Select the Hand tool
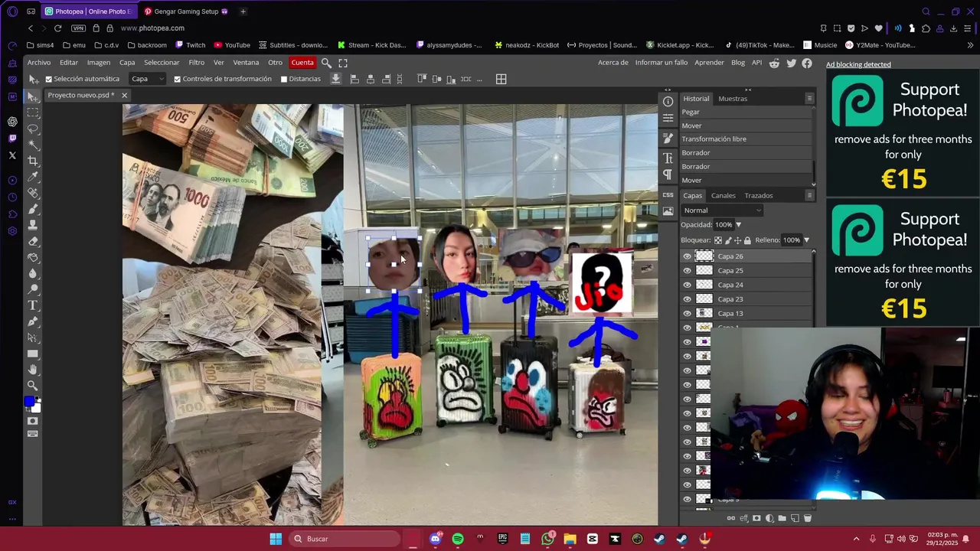The width and height of the screenshot is (980, 551). [x=33, y=370]
